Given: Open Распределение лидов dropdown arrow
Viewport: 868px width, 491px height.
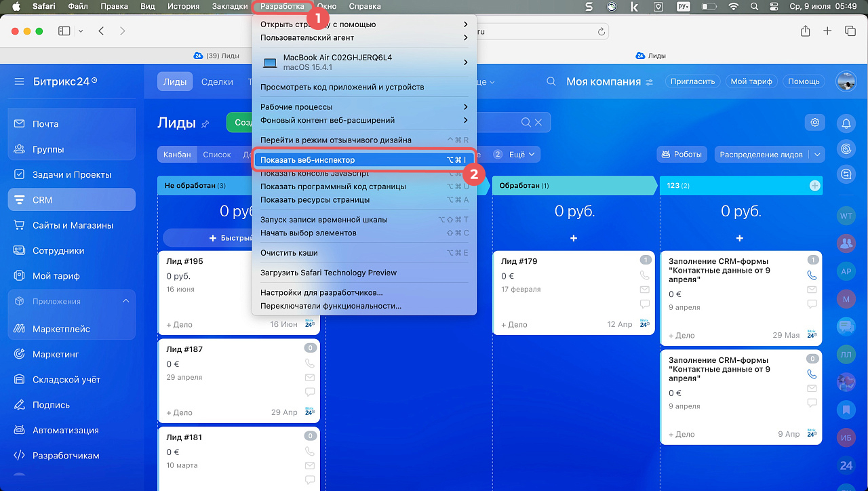Looking at the screenshot, I should [817, 155].
